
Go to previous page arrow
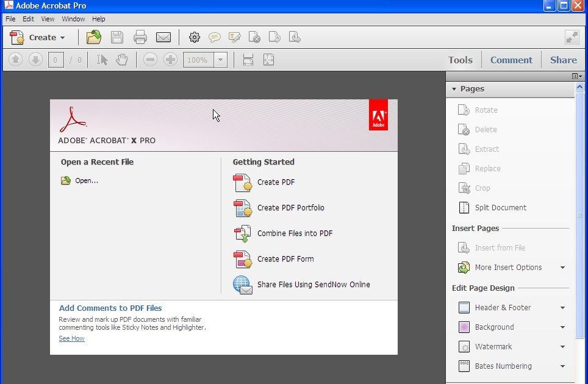click(x=15, y=60)
